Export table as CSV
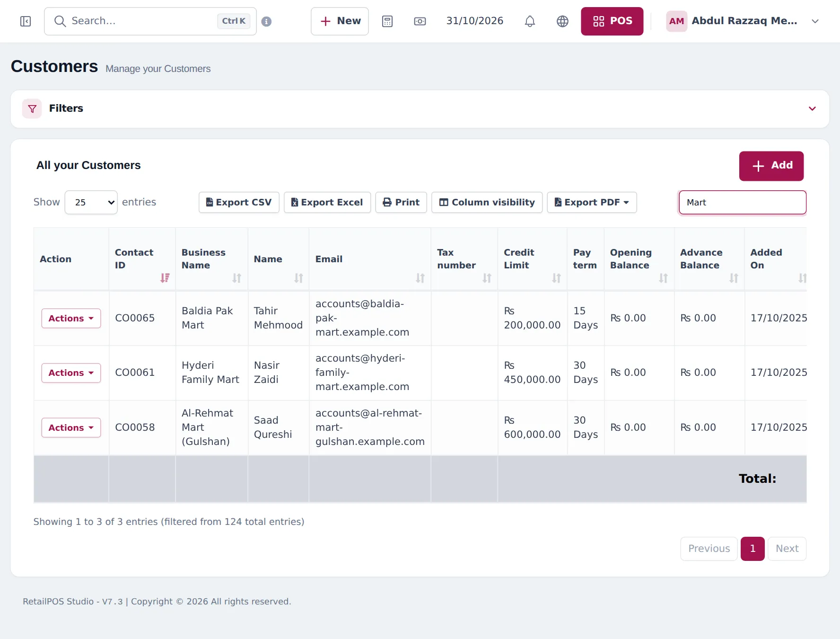Image resolution: width=840 pixels, height=639 pixels. (x=239, y=203)
